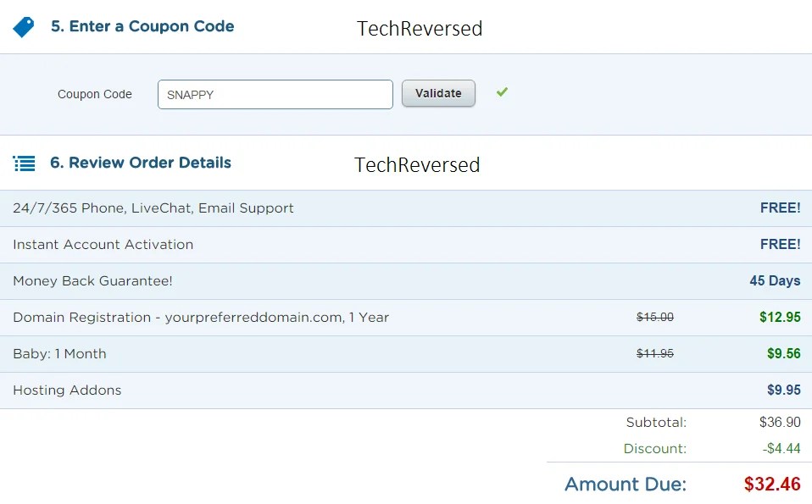This screenshot has height=504, width=812.
Task: Click the Money Back Guarantee row
Action: coord(406,280)
